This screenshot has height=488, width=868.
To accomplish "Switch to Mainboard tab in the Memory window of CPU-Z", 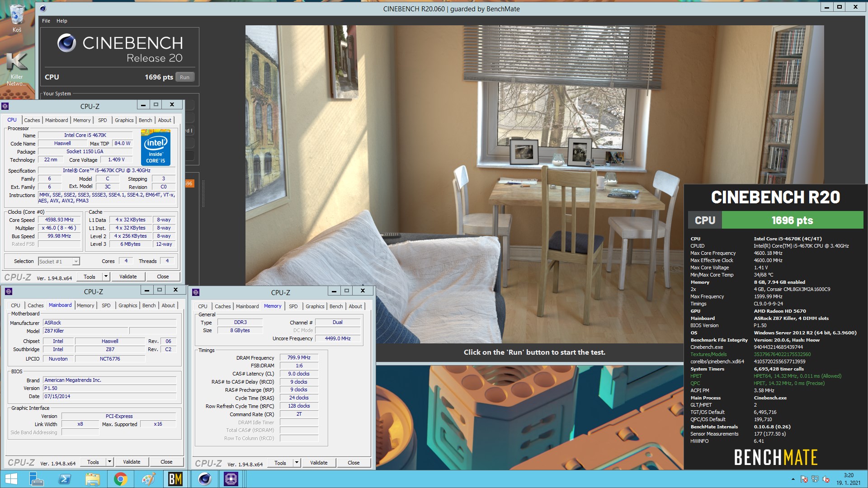I will [x=247, y=306].
